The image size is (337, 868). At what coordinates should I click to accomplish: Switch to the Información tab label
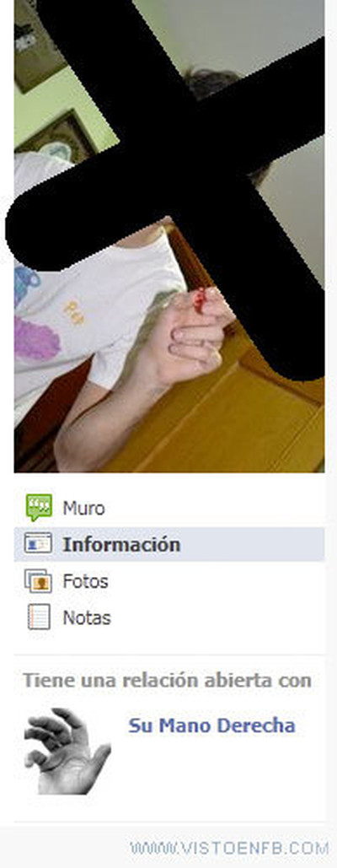click(121, 544)
